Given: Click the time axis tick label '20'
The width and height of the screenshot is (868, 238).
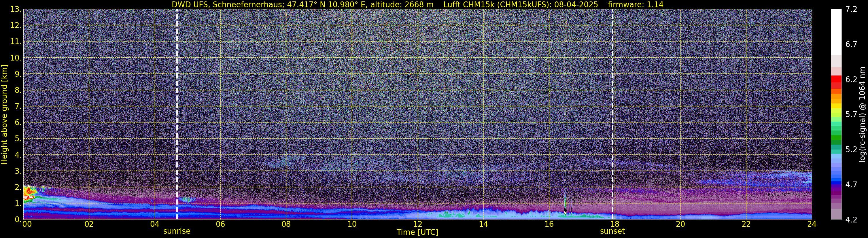Looking at the screenshot, I should [x=680, y=224].
